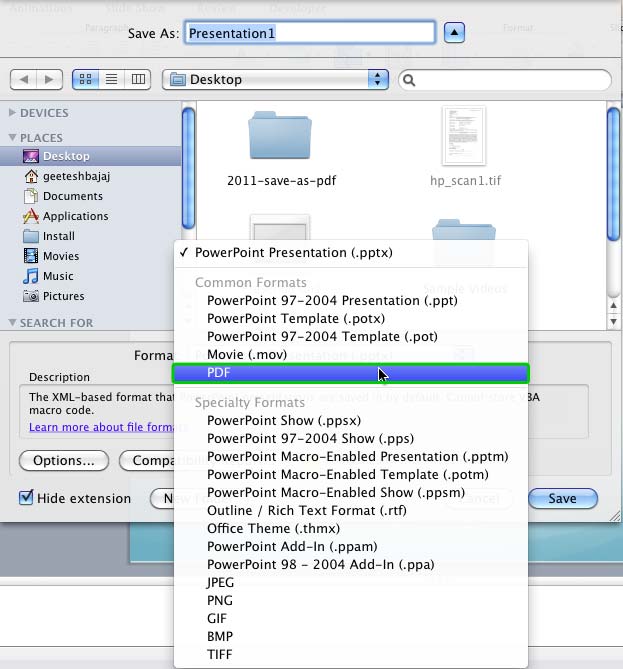Switch to list view
Viewport: 623px width, 669px height.
[x=111, y=79]
